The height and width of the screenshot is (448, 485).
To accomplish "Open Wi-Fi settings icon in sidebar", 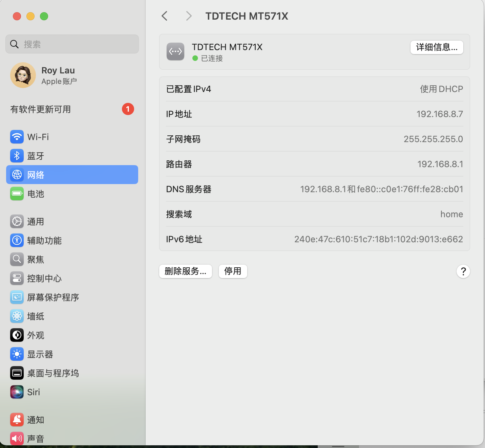I will [17, 137].
